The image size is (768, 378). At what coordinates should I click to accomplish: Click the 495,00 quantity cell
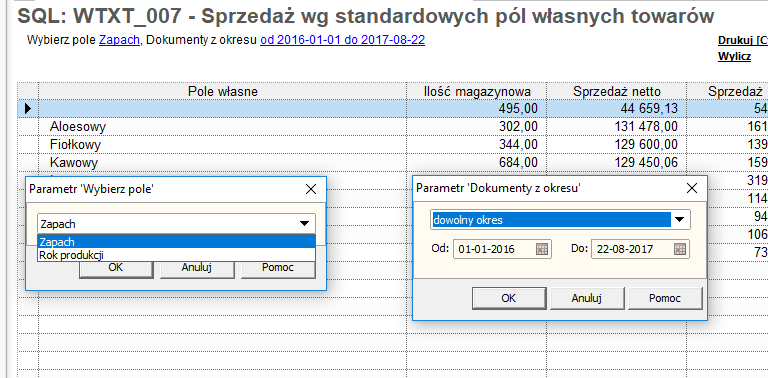[x=477, y=108]
